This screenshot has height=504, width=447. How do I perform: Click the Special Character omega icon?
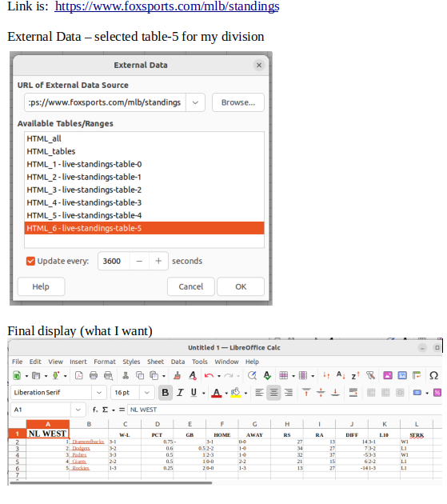[x=434, y=375]
